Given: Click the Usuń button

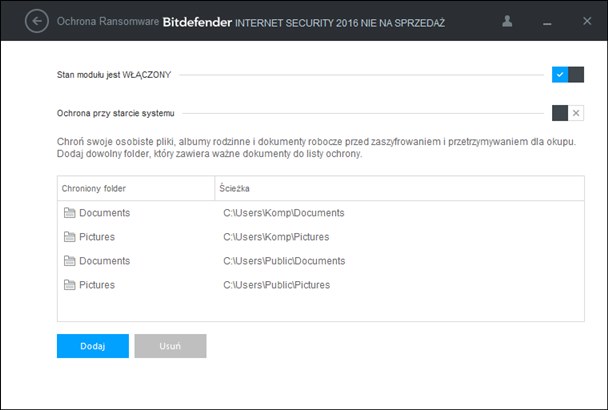Looking at the screenshot, I should tap(170, 346).
